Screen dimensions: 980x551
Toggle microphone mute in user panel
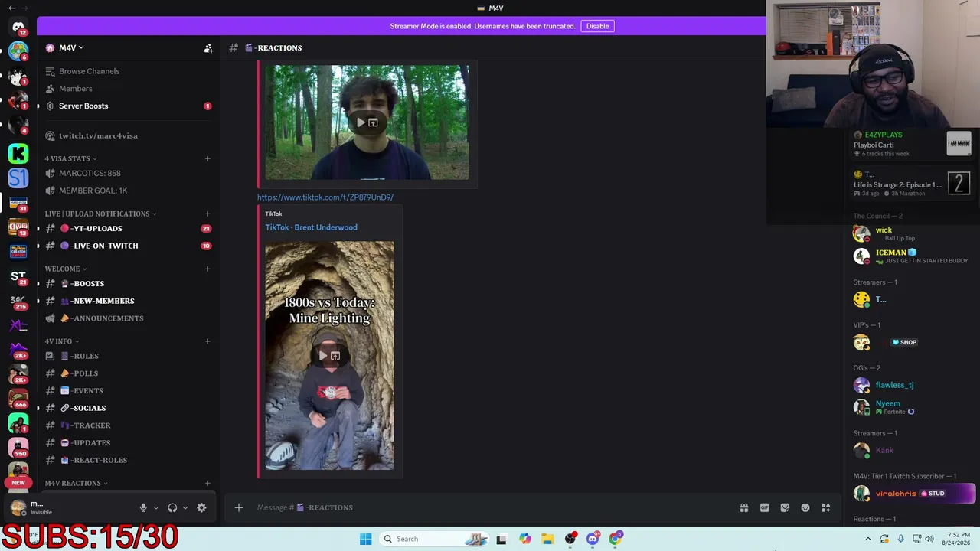[x=143, y=507]
